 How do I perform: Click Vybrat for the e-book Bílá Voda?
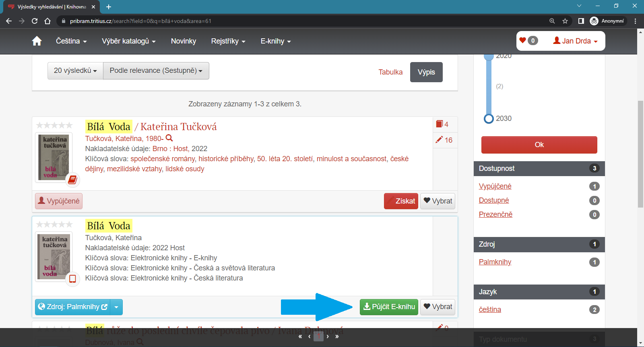click(x=438, y=307)
